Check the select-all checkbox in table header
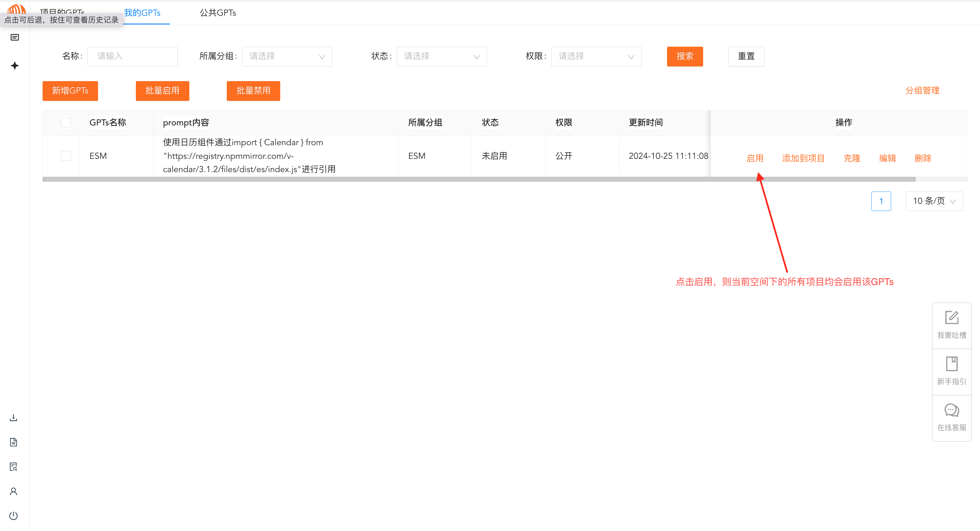 66,122
